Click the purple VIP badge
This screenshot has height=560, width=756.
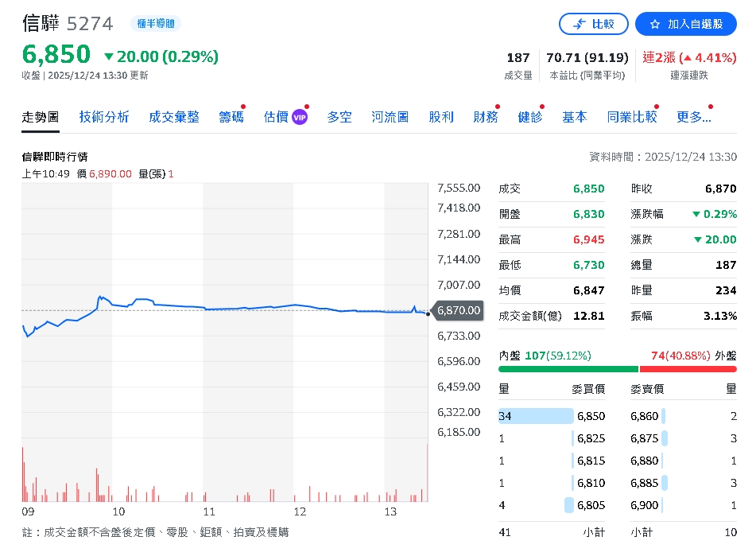(x=300, y=117)
